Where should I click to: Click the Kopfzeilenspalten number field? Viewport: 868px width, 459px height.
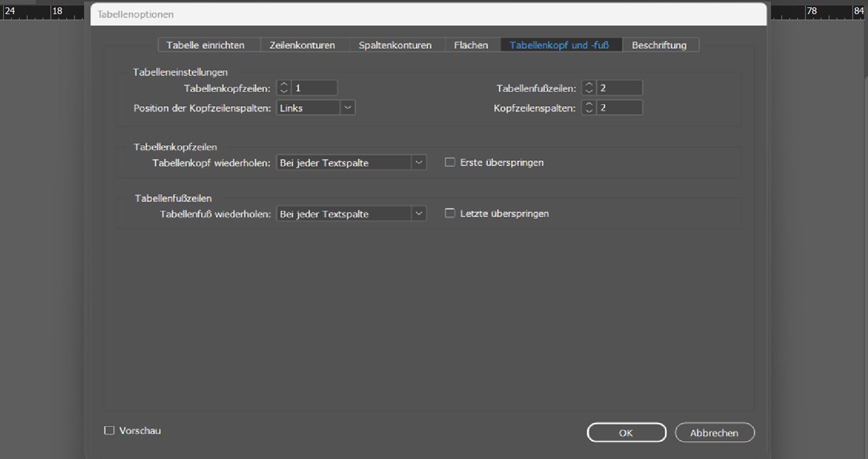[620, 107]
